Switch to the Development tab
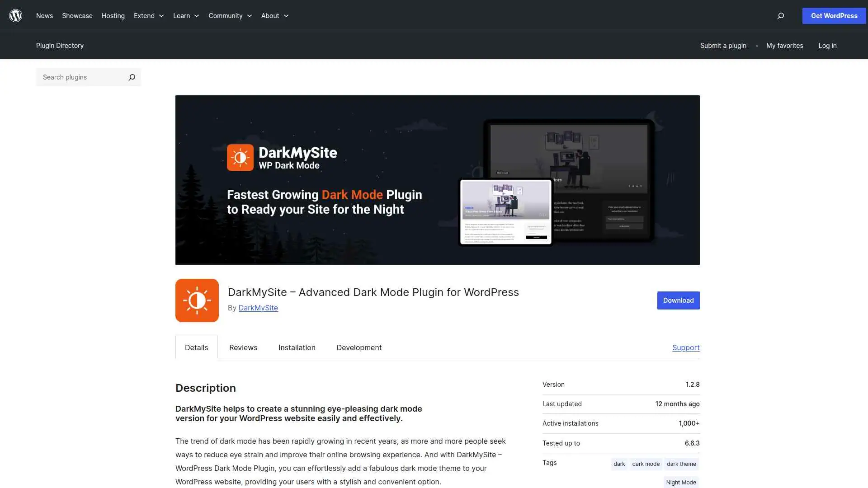Screen dimensions: 868x488 coord(359,347)
